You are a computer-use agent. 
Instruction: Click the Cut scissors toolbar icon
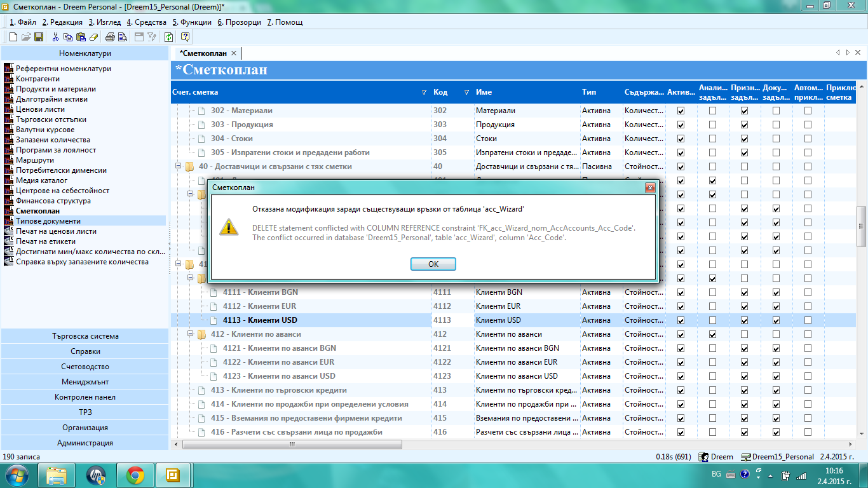56,37
